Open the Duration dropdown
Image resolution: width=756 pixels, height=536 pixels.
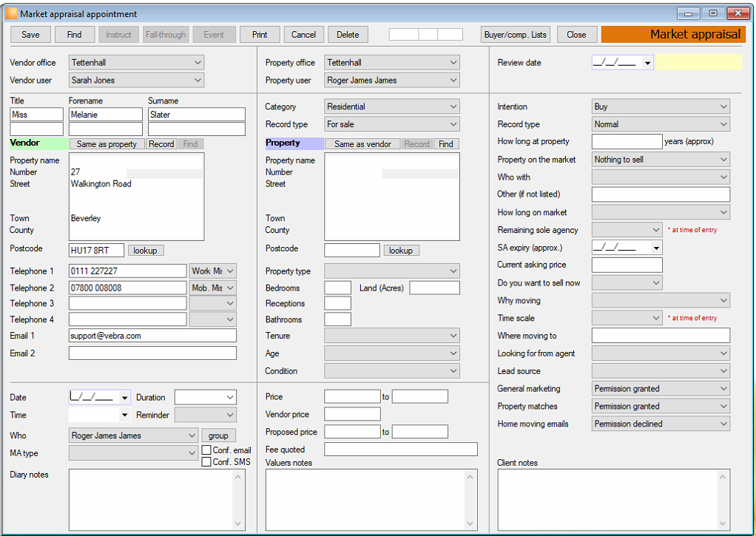(x=206, y=397)
